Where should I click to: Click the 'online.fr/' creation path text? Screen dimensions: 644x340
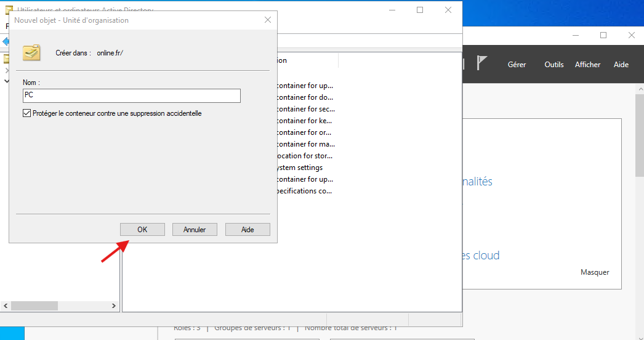110,53
